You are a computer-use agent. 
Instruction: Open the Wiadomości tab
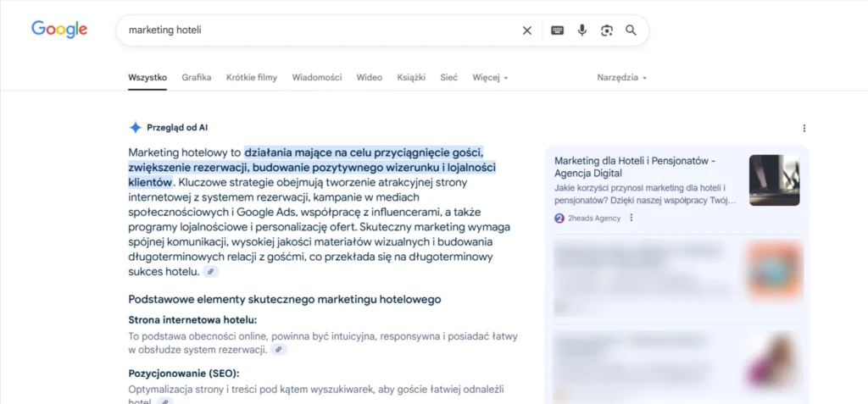[317, 77]
